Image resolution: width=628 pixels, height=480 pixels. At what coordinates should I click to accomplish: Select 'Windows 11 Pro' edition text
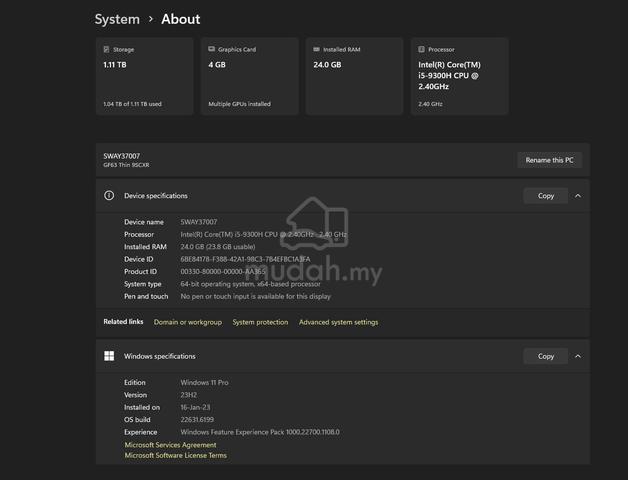tap(204, 383)
